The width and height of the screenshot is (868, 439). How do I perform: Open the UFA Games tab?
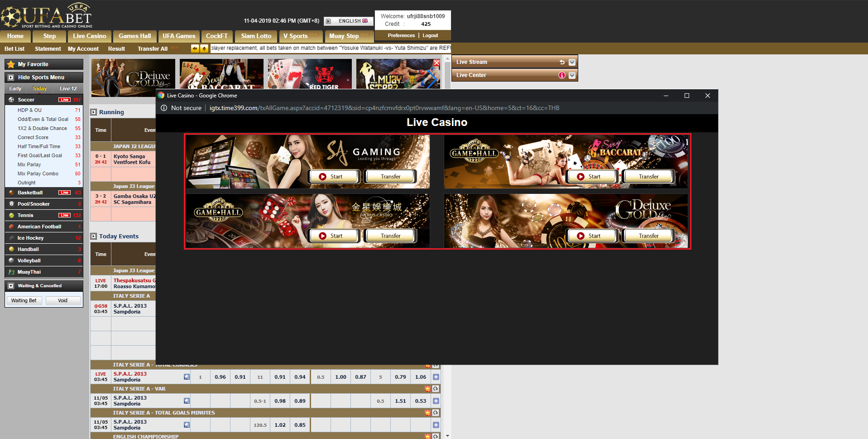click(179, 36)
